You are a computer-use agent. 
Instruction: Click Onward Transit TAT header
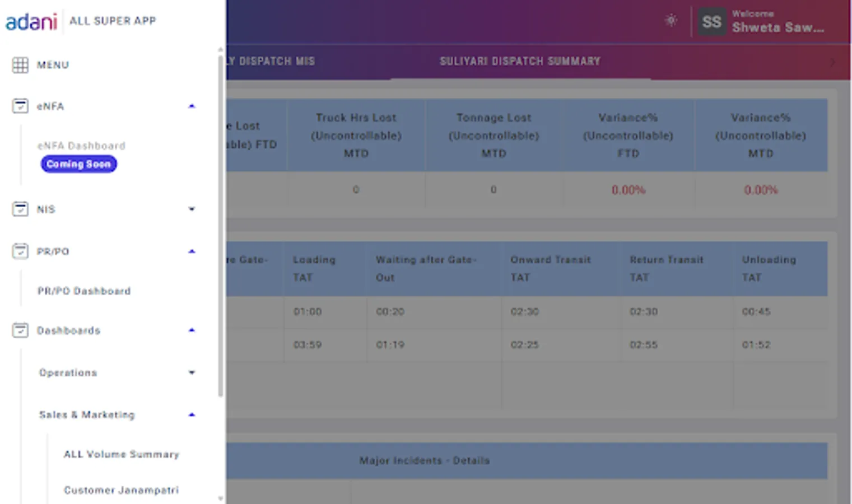[x=561, y=269]
